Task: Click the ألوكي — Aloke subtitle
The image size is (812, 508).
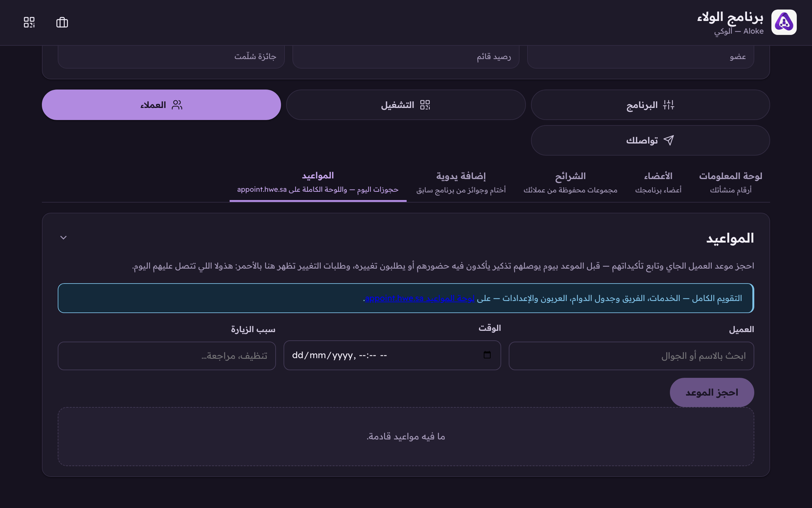Action: click(x=738, y=31)
